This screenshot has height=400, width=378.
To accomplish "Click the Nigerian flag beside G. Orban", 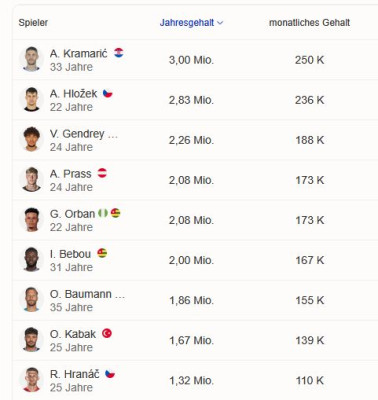I will pos(103,213).
